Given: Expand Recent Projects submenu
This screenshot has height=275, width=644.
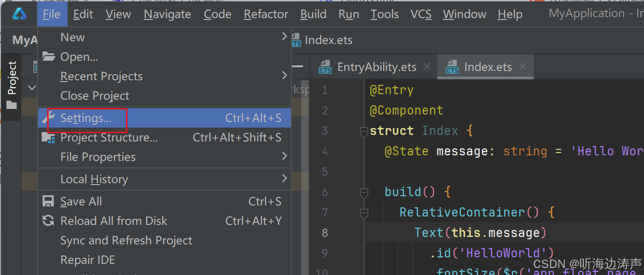Looking at the screenshot, I should pyautogui.click(x=164, y=76).
